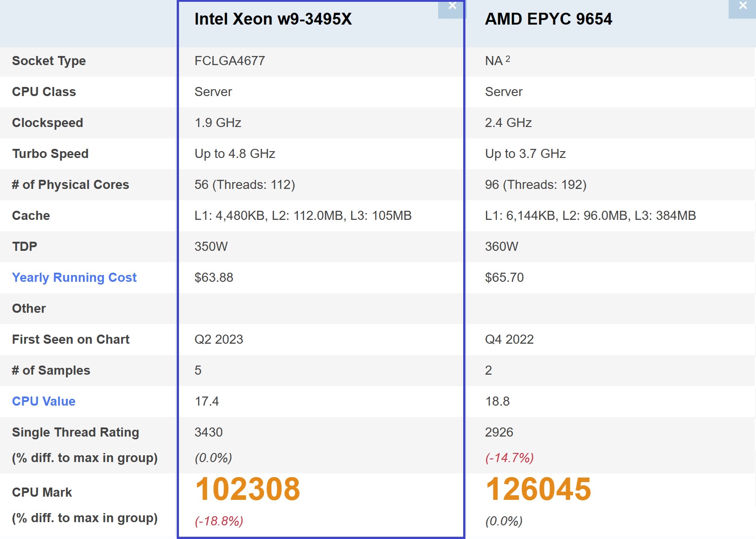The height and width of the screenshot is (539, 756).
Task: Click the 350W TDP value
Action: pos(211,246)
